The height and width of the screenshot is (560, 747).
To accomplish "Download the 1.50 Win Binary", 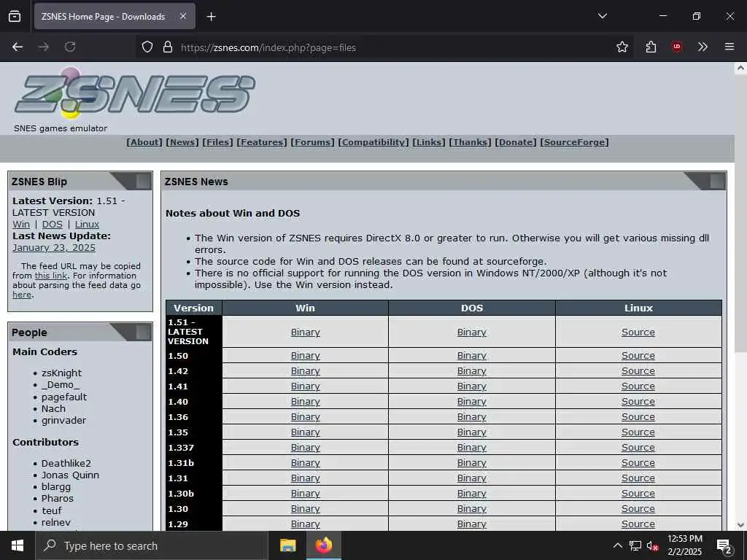I will pos(306,356).
